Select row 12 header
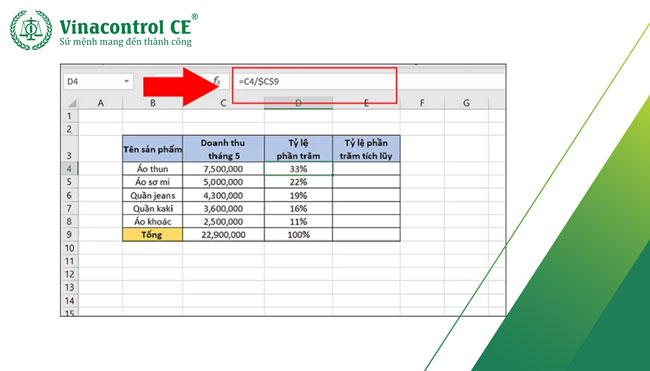The width and height of the screenshot is (650, 371). pyautogui.click(x=70, y=274)
